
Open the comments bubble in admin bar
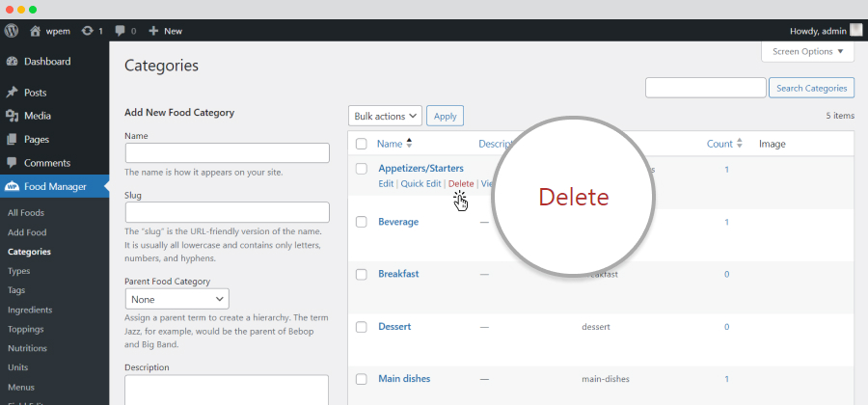[x=121, y=31]
